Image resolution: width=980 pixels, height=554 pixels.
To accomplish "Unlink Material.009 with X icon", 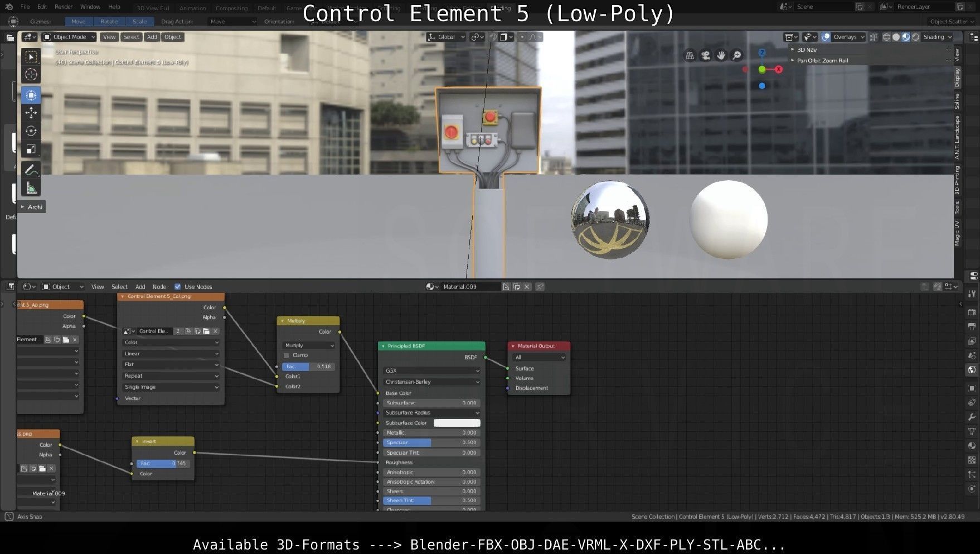I will (x=527, y=287).
